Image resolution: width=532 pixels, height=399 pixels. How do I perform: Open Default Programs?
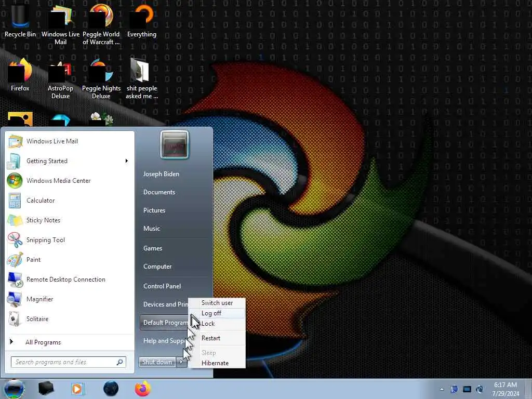click(165, 322)
